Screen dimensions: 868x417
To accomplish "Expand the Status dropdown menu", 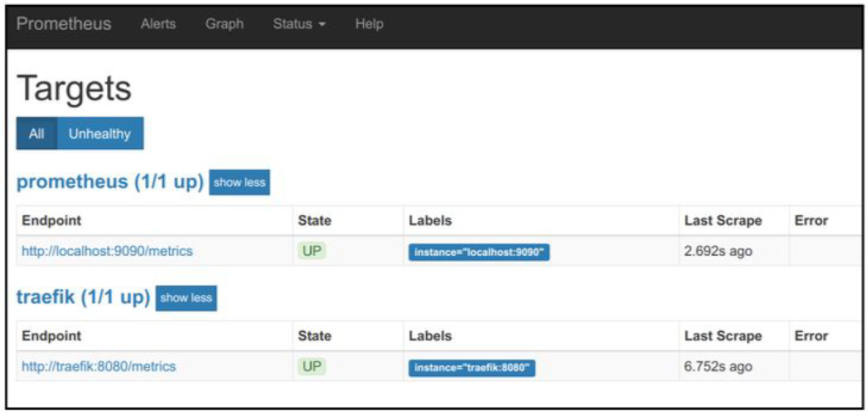I will [300, 24].
